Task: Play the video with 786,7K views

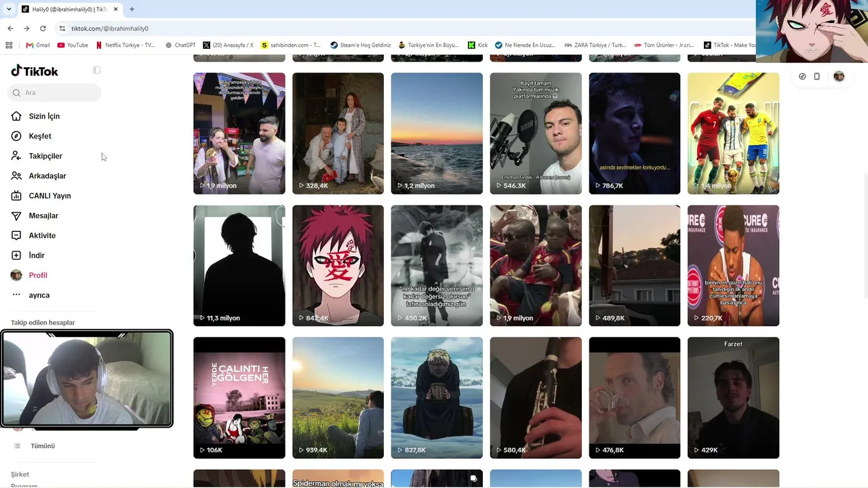Action: (635, 134)
